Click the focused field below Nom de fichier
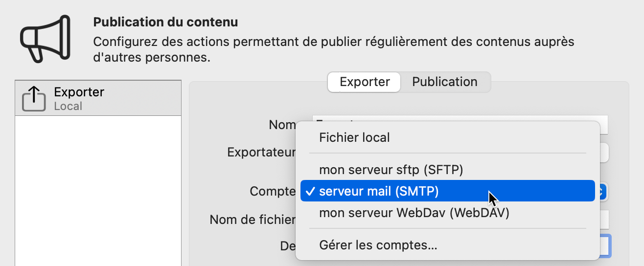This screenshot has height=266, width=644. click(x=605, y=246)
